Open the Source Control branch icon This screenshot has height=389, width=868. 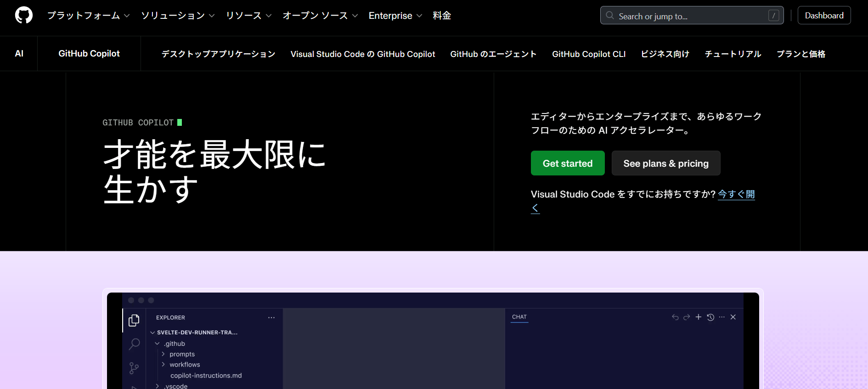[x=134, y=368]
